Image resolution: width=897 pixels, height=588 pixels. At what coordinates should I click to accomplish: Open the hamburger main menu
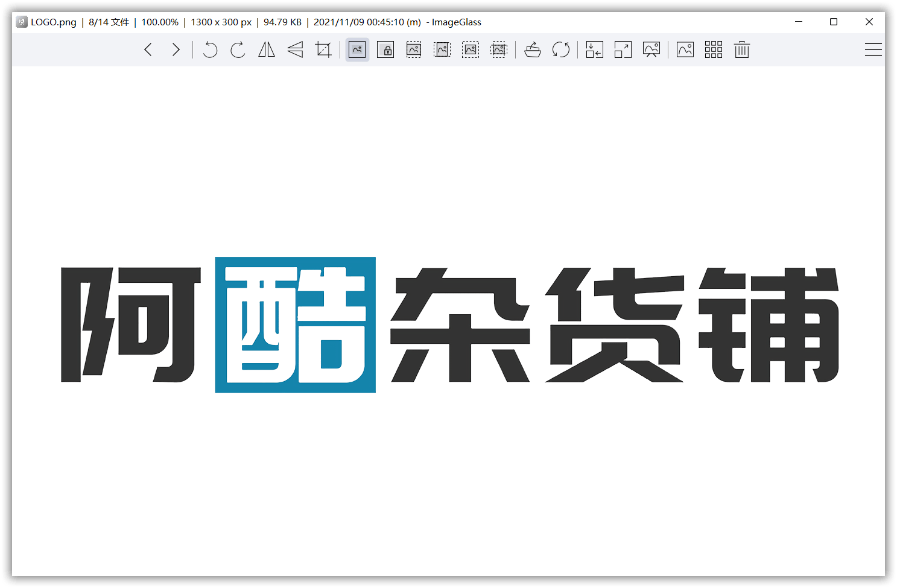873,50
